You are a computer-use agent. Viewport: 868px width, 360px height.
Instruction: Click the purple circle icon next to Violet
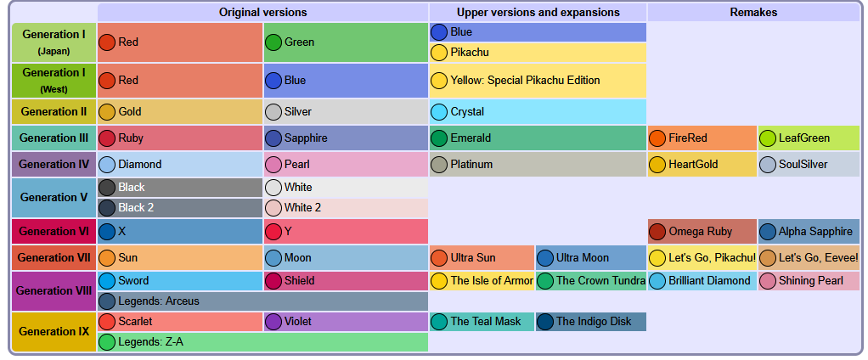click(x=273, y=321)
